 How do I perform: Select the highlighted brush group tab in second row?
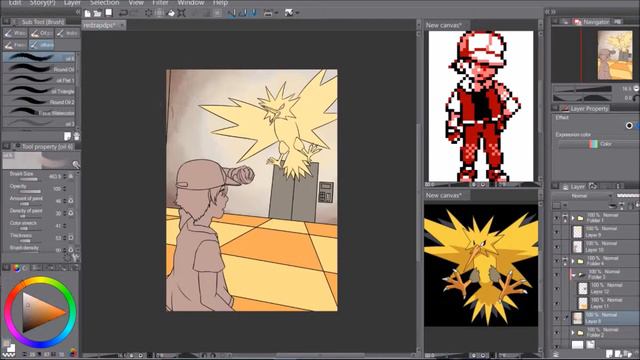tap(41, 44)
